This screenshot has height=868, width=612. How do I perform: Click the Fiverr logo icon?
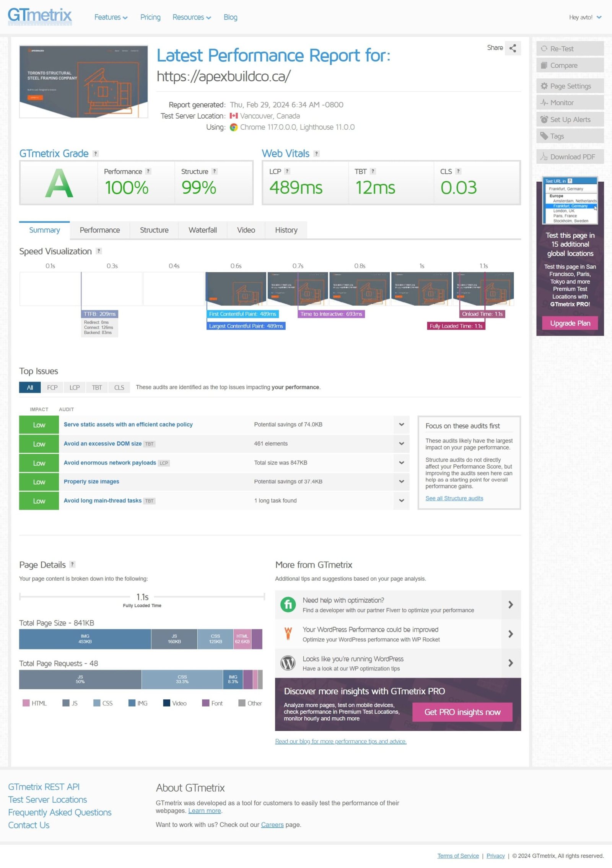click(x=288, y=605)
